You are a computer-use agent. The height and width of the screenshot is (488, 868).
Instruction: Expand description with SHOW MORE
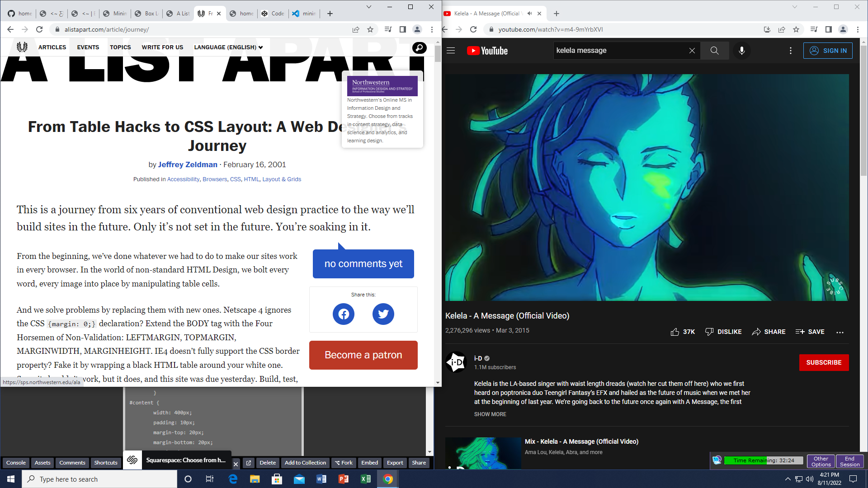(x=490, y=414)
